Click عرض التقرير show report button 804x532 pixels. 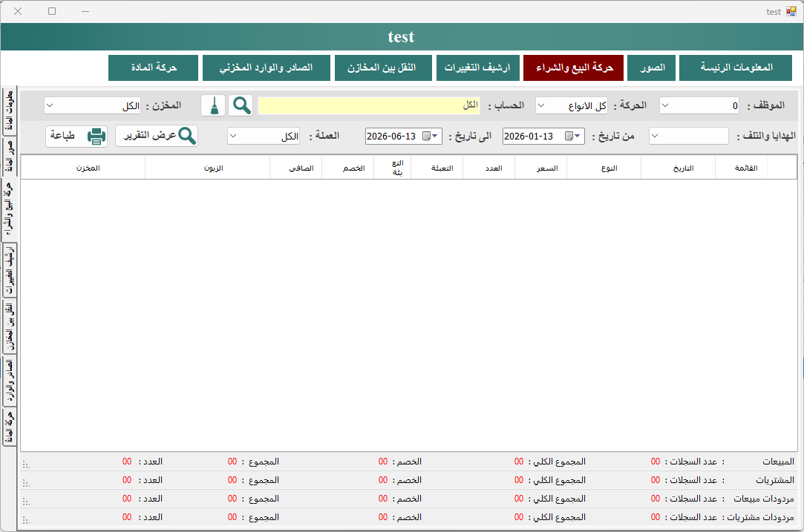tap(157, 137)
